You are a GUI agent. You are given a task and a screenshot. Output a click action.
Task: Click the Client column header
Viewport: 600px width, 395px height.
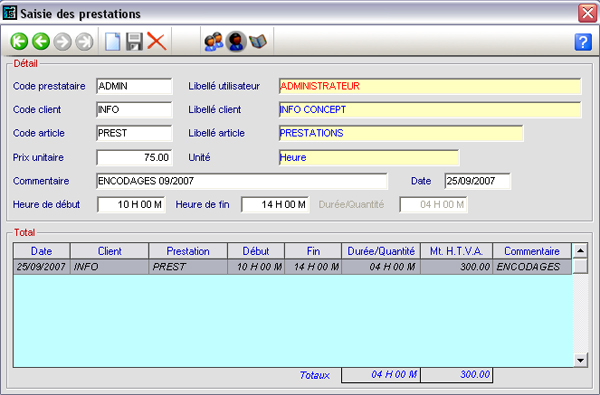click(x=109, y=251)
